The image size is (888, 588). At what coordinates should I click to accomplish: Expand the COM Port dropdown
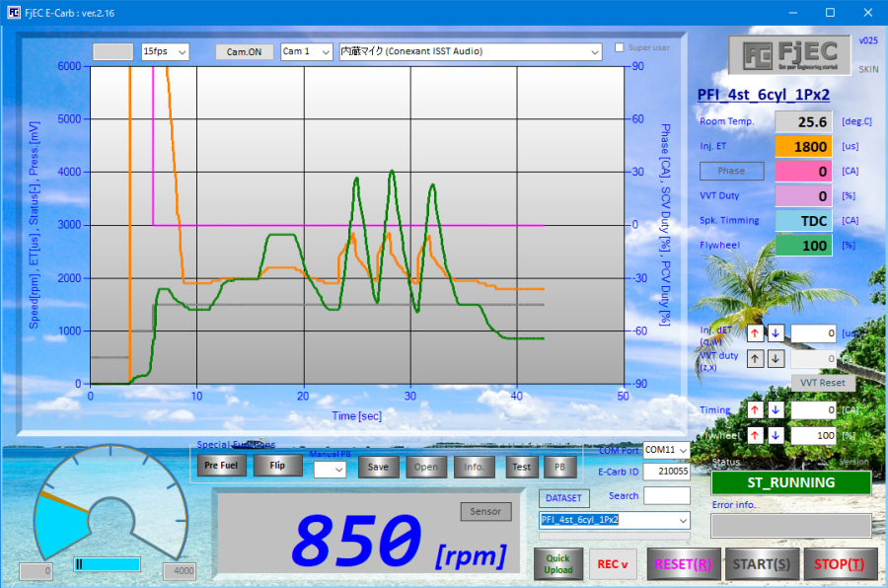[x=666, y=450]
